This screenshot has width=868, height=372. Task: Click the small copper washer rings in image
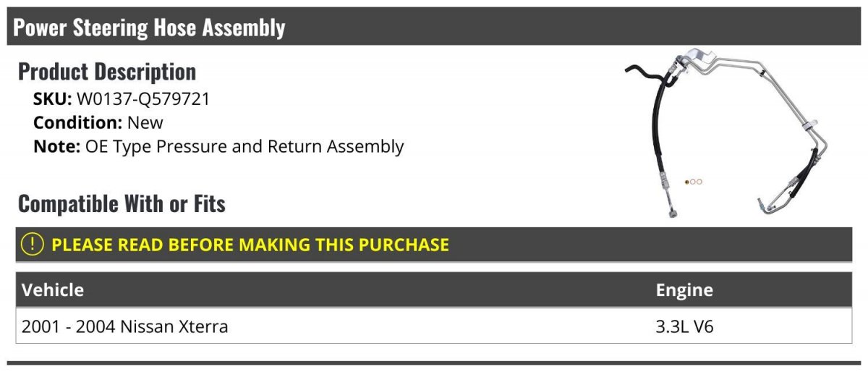693,182
